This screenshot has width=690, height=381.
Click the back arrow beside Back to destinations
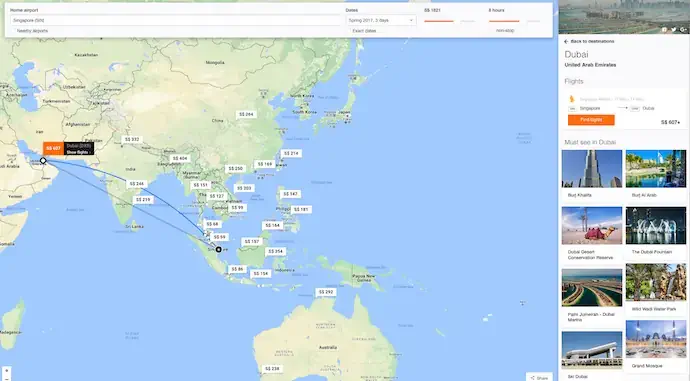click(x=566, y=41)
